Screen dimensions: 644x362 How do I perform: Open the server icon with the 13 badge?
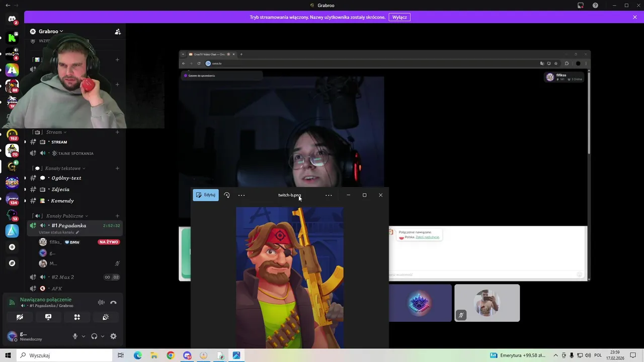point(12,215)
